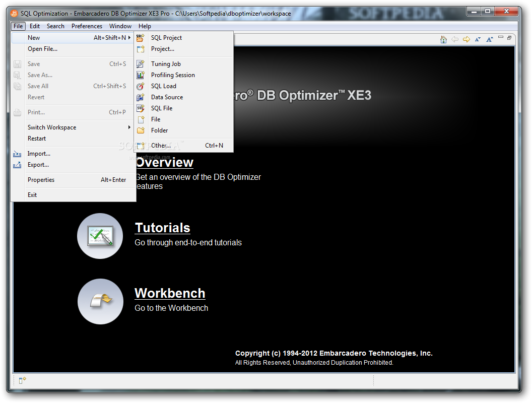This screenshot has width=532, height=403.
Task: Click the fast view icon in status bar
Action: [22, 380]
